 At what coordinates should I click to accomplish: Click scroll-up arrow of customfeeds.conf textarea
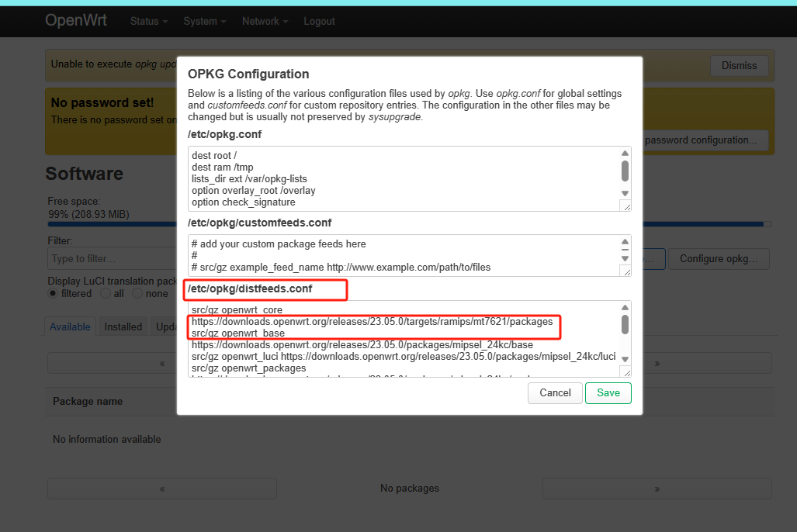625,241
